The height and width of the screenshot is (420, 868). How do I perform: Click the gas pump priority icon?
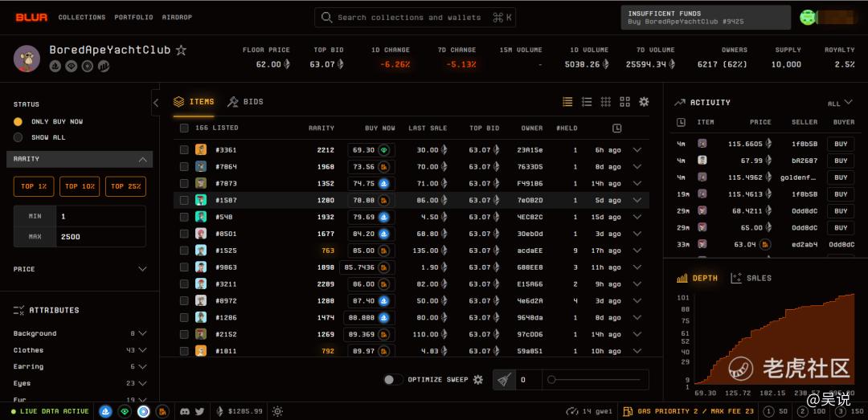click(x=628, y=411)
